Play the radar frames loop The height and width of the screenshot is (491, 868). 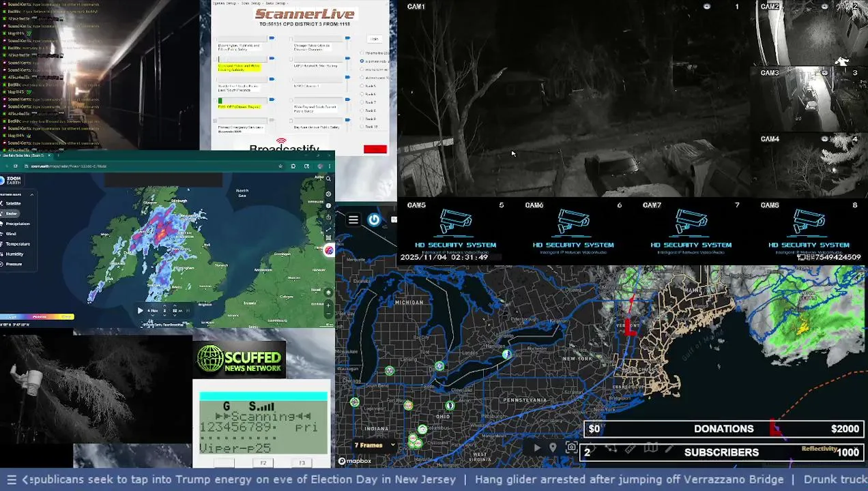[537, 447]
